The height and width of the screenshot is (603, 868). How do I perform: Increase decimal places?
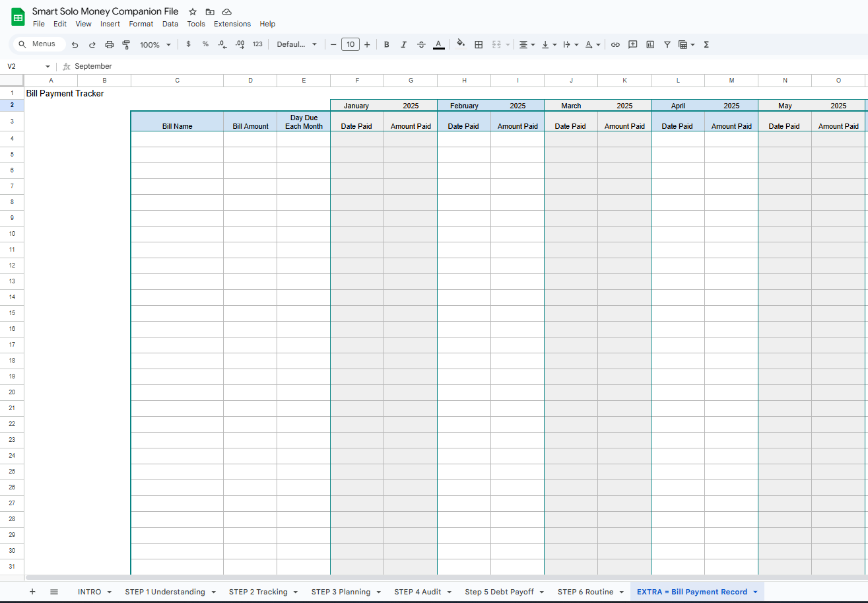coord(240,44)
